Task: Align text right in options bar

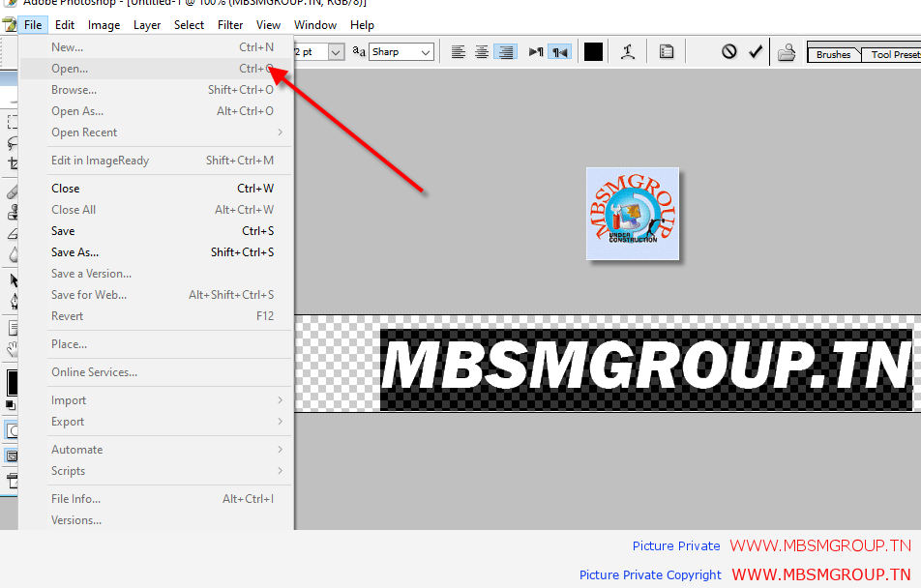Action: coord(505,52)
